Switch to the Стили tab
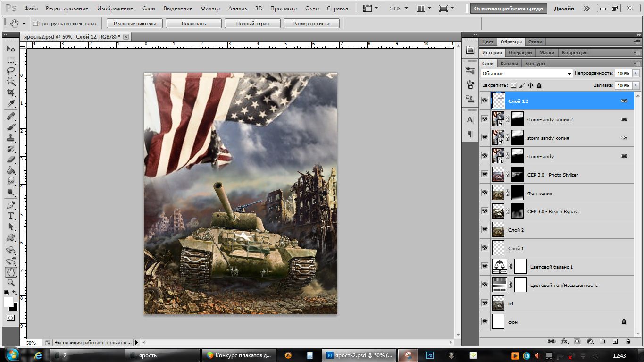Viewport: 644px width, 362px height. [535, 42]
